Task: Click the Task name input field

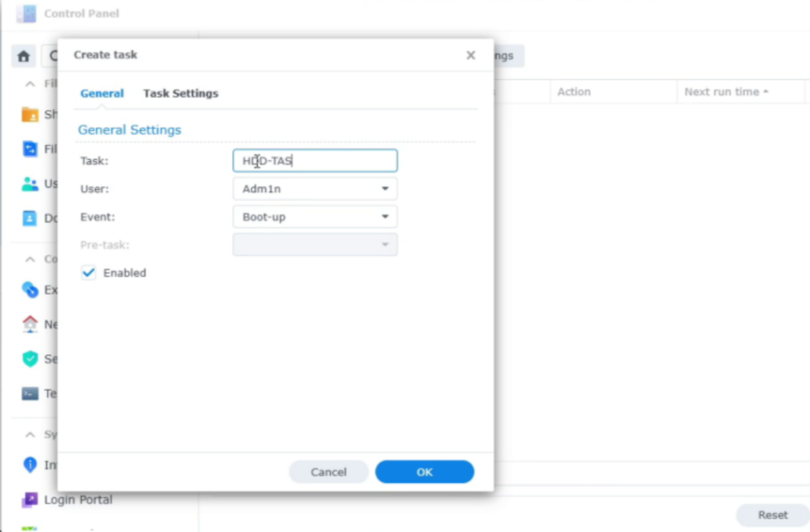Action: [x=315, y=161]
